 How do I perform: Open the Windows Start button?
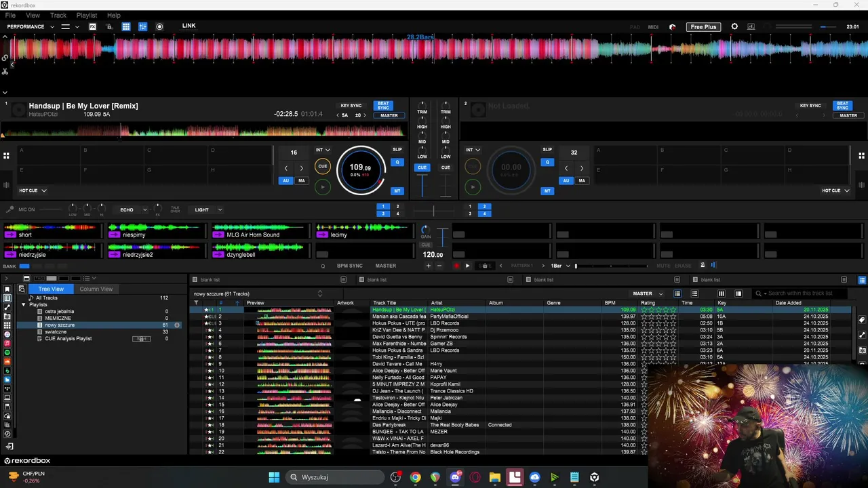[274, 477]
